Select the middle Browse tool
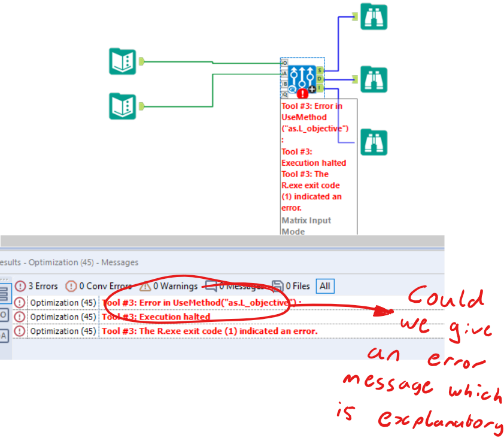The height and width of the screenshot is (438, 504). tap(374, 78)
